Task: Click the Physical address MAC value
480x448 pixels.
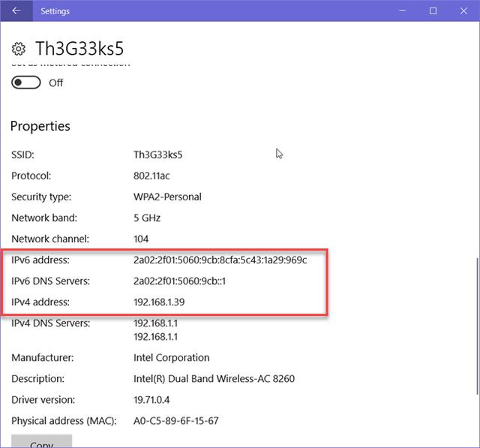Action: pyautogui.click(x=176, y=421)
